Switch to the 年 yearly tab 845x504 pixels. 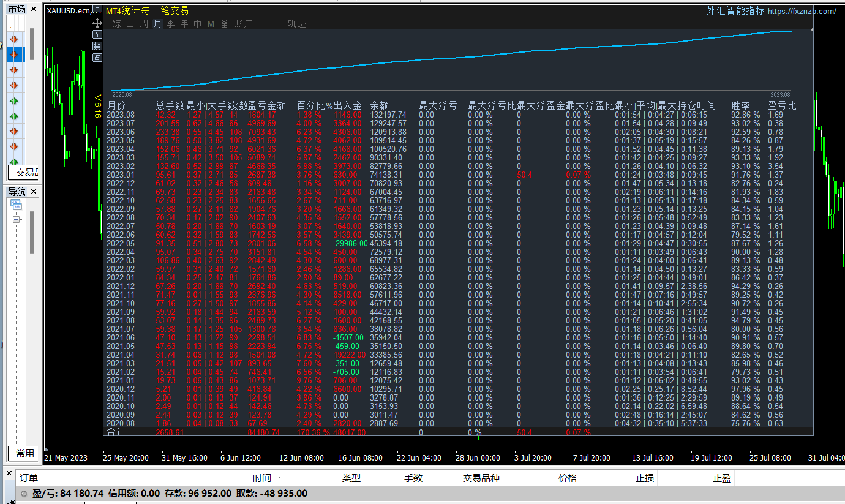pos(184,24)
